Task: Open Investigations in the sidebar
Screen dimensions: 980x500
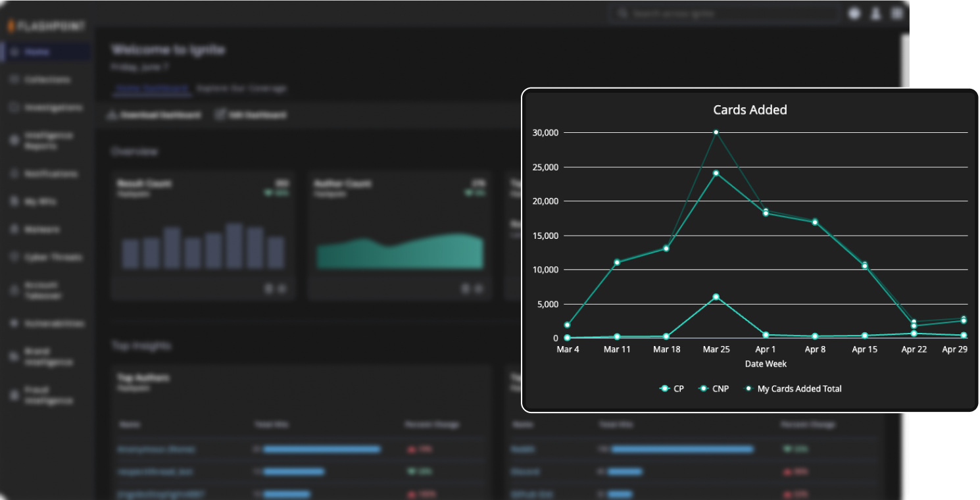Action: (46, 107)
